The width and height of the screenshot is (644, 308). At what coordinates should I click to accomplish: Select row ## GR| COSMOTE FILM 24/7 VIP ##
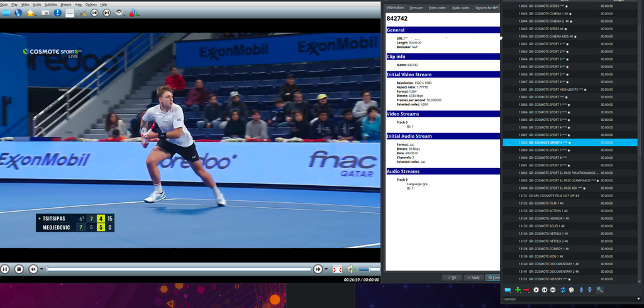coord(570,196)
